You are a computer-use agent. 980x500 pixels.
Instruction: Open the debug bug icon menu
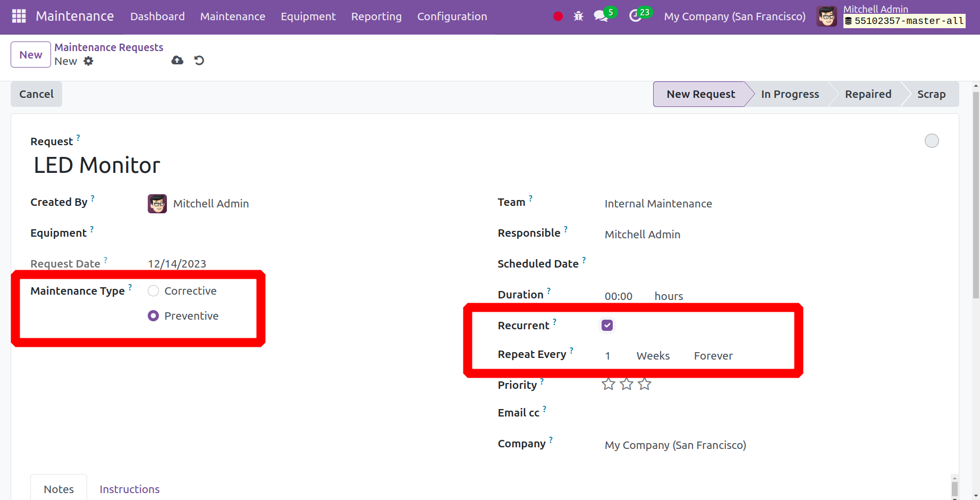coord(578,16)
